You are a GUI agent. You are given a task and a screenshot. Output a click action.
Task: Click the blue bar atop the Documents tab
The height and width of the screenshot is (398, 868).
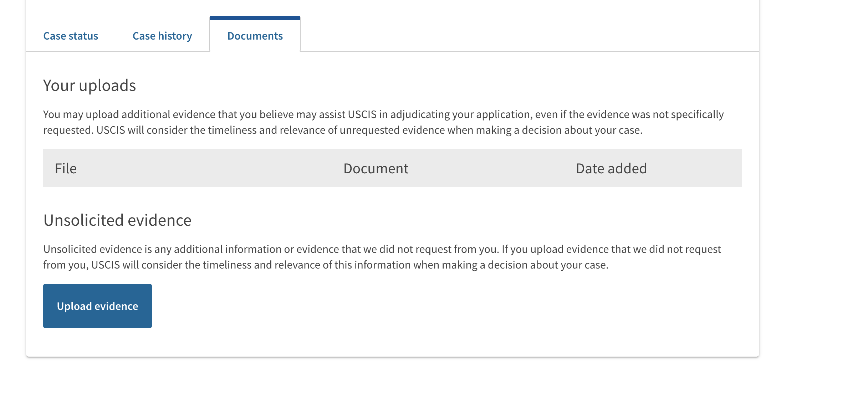coord(255,18)
